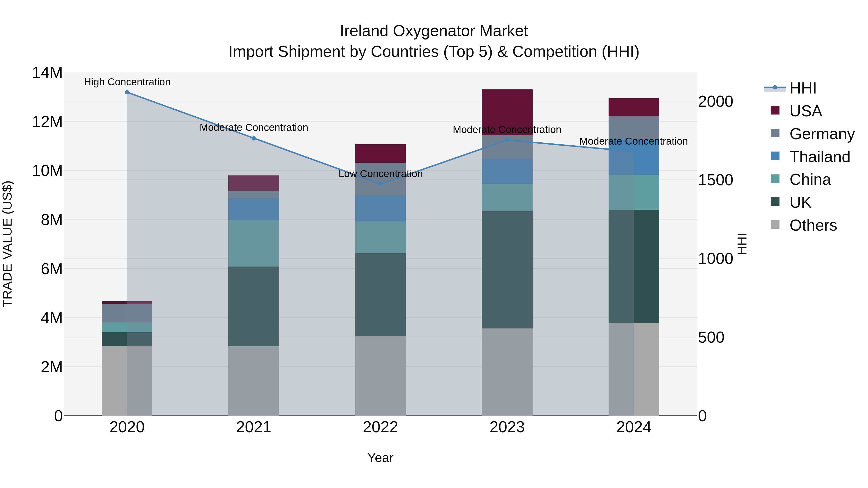Click the UK segment of 2022 bar
This screenshot has height=488, width=868.
click(x=380, y=295)
